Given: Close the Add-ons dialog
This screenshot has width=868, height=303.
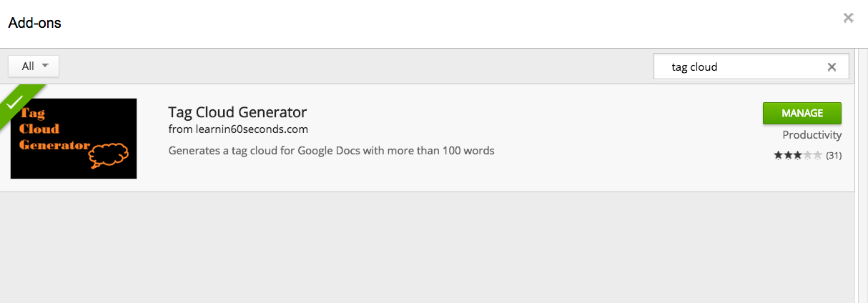Looking at the screenshot, I should [848, 18].
